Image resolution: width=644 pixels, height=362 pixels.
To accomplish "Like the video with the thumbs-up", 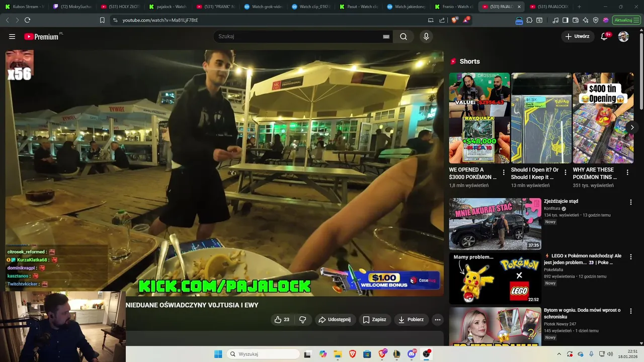I will click(282, 319).
